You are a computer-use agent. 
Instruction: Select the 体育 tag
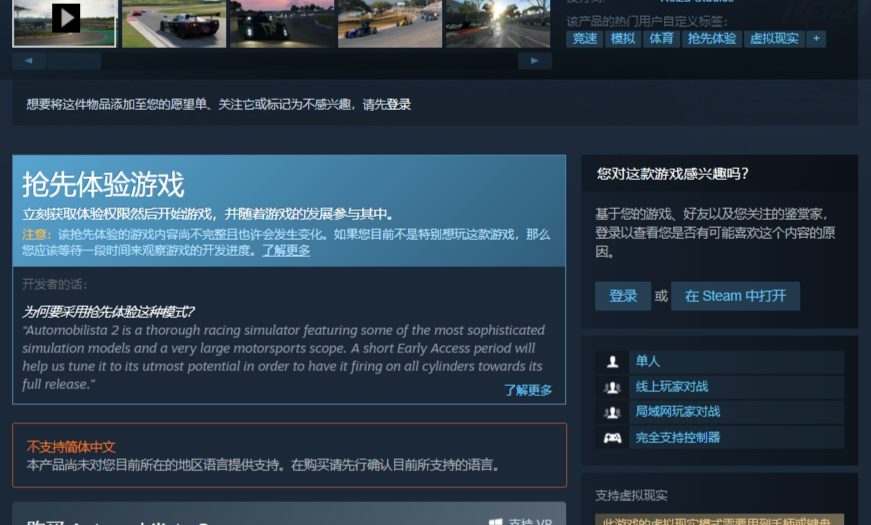point(661,38)
